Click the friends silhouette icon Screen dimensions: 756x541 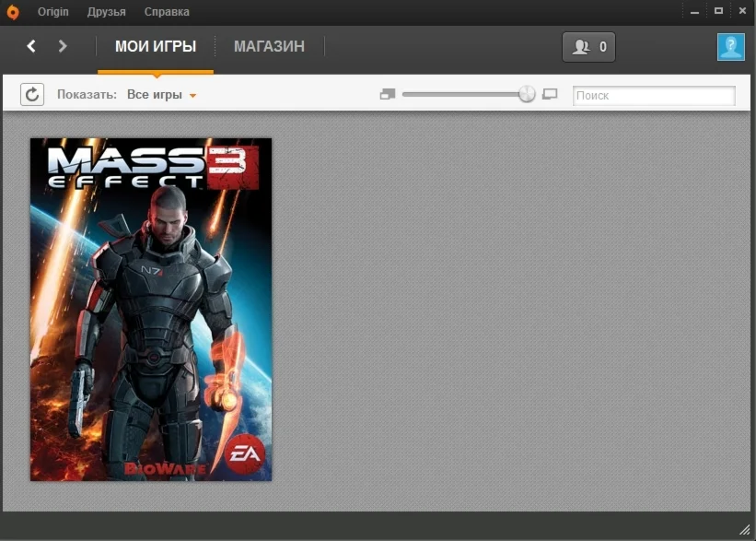[579, 46]
